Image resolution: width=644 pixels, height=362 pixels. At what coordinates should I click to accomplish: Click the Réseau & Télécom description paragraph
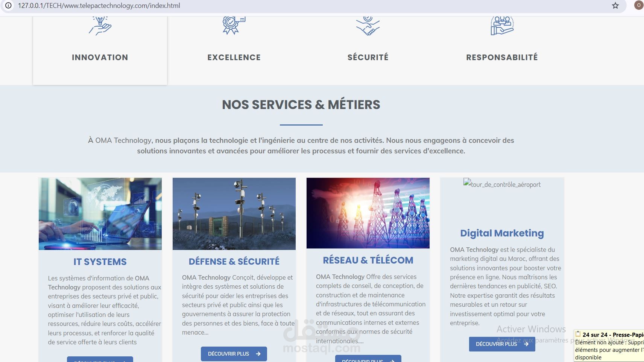(x=371, y=309)
